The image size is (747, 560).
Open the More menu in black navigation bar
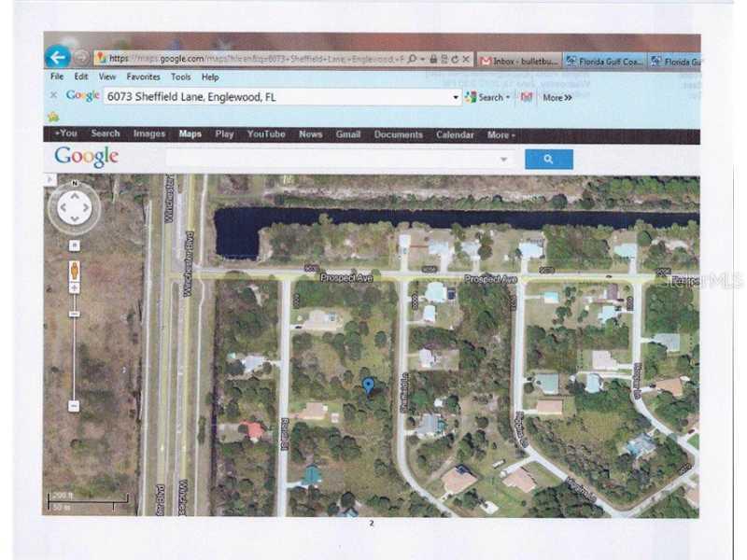[x=500, y=134]
